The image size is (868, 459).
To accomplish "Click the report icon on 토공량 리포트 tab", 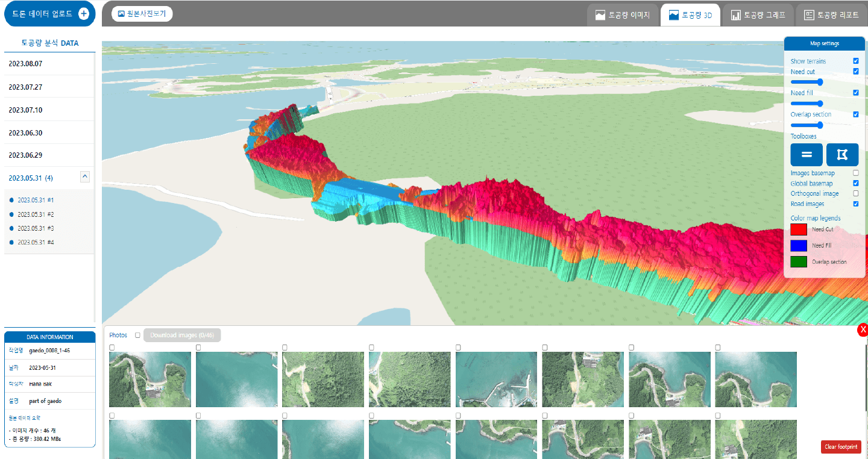I will coord(809,15).
